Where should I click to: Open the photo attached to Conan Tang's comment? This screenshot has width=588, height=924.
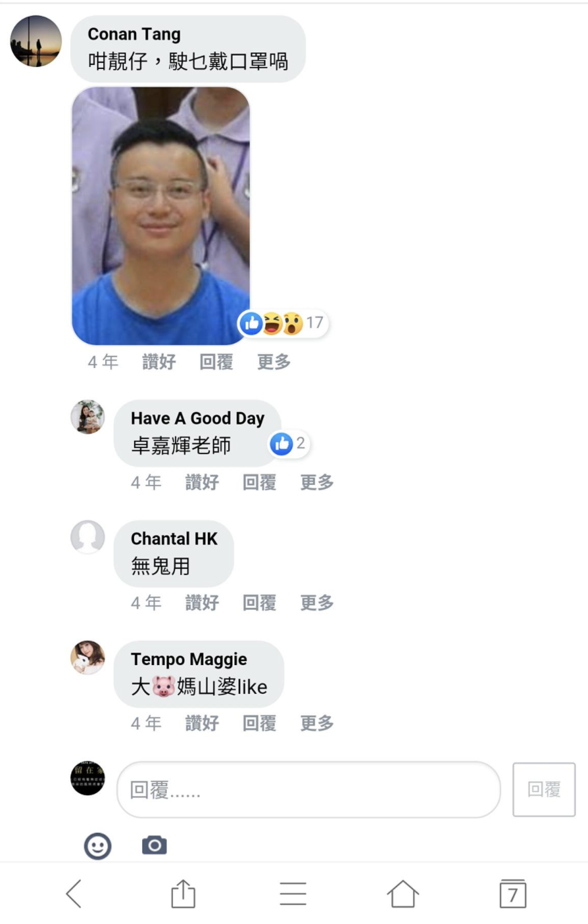click(160, 216)
